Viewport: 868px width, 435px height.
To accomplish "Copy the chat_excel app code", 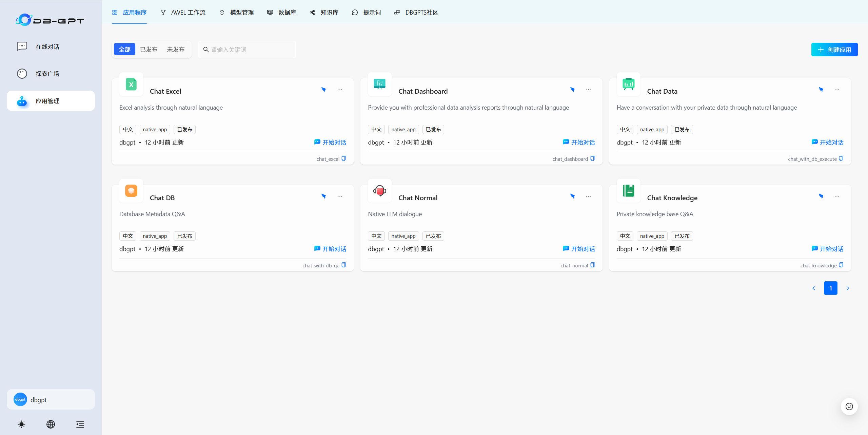I will [343, 158].
